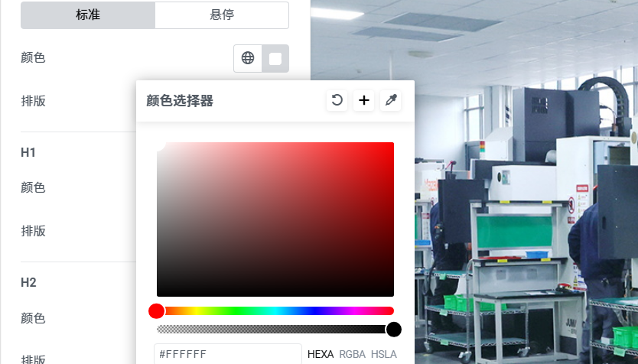Viewport: 638px width, 364px height.
Task: Click middle of the checkered opacity track
Action: point(275,330)
